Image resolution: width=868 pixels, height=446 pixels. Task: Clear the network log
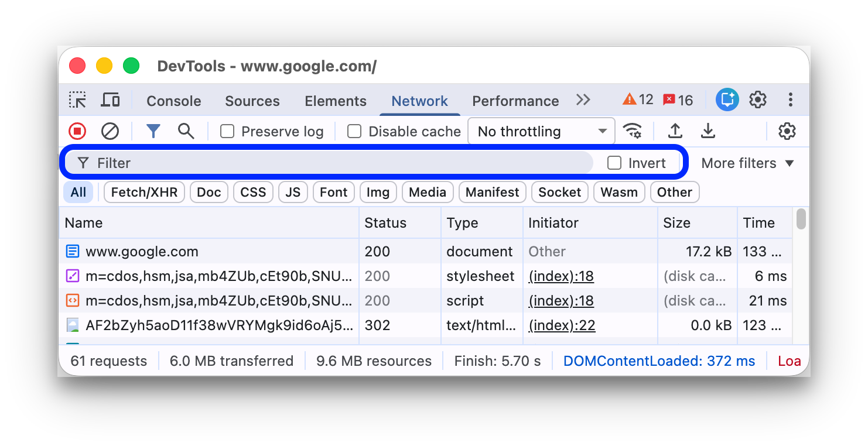coord(110,131)
